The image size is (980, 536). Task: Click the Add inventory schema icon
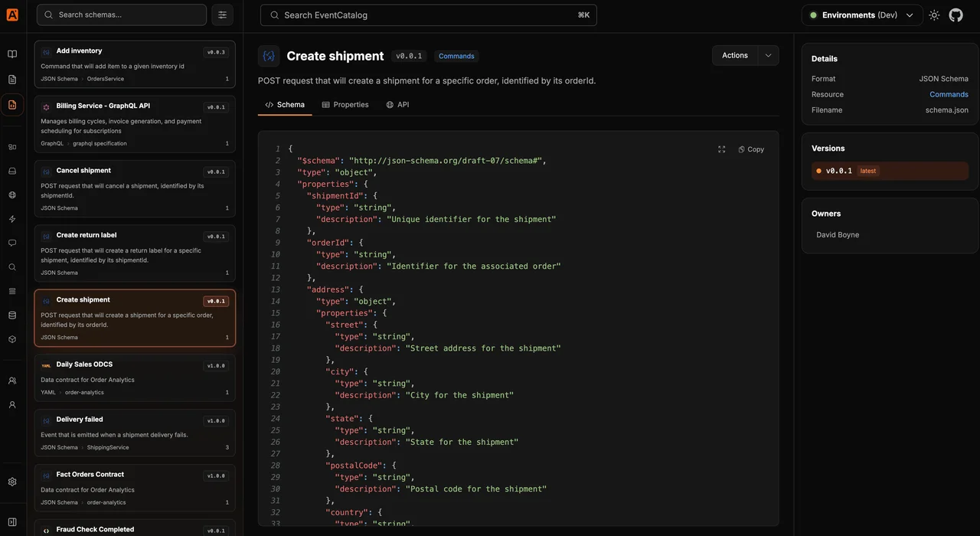point(46,52)
